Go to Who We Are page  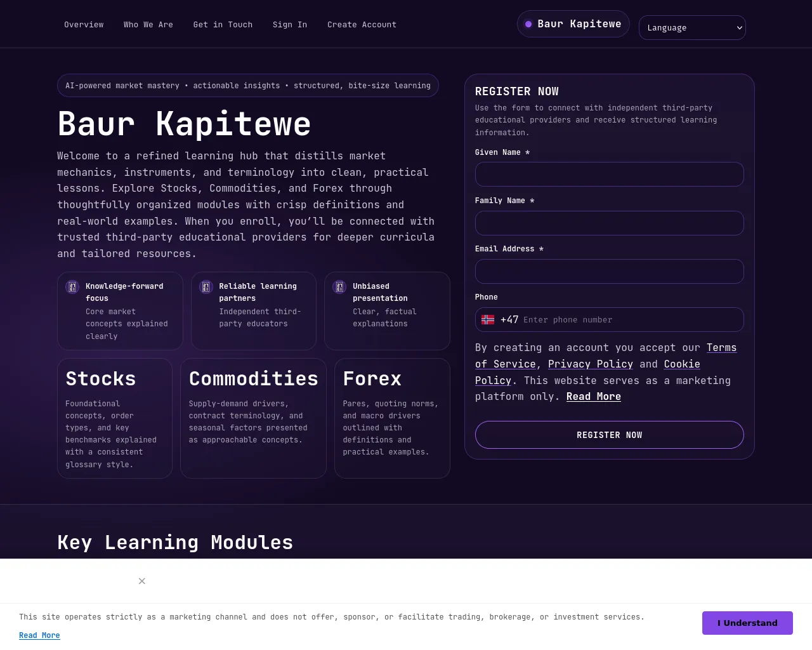pos(148,25)
